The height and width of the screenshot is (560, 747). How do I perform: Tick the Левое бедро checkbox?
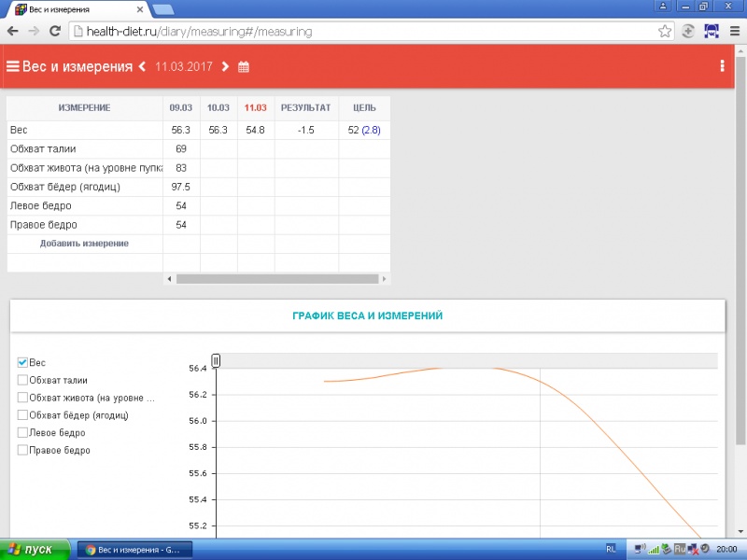point(23,433)
